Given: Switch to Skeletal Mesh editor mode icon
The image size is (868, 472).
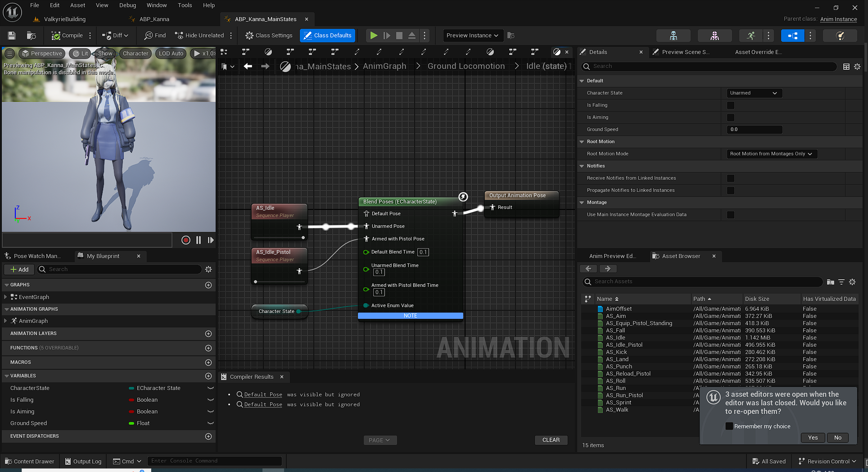Looking at the screenshot, I should click(x=714, y=36).
